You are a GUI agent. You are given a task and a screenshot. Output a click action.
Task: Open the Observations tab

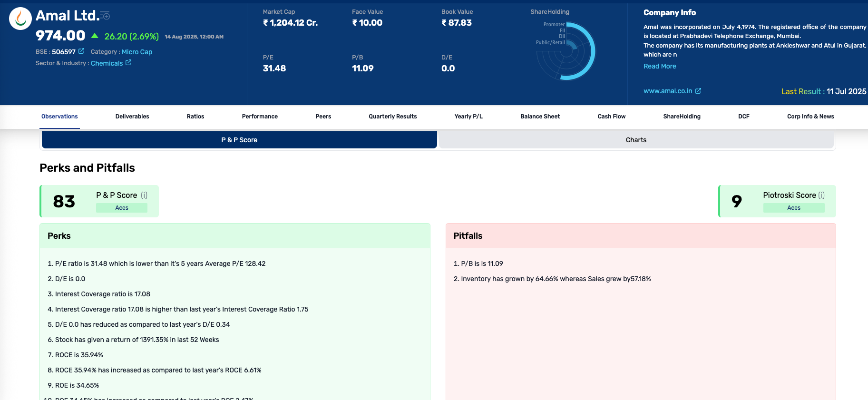click(59, 117)
